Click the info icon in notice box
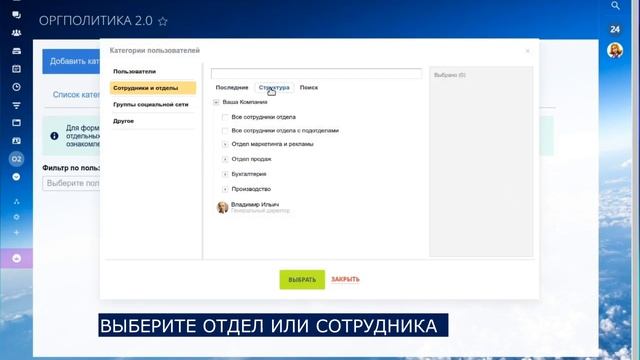 (54, 136)
